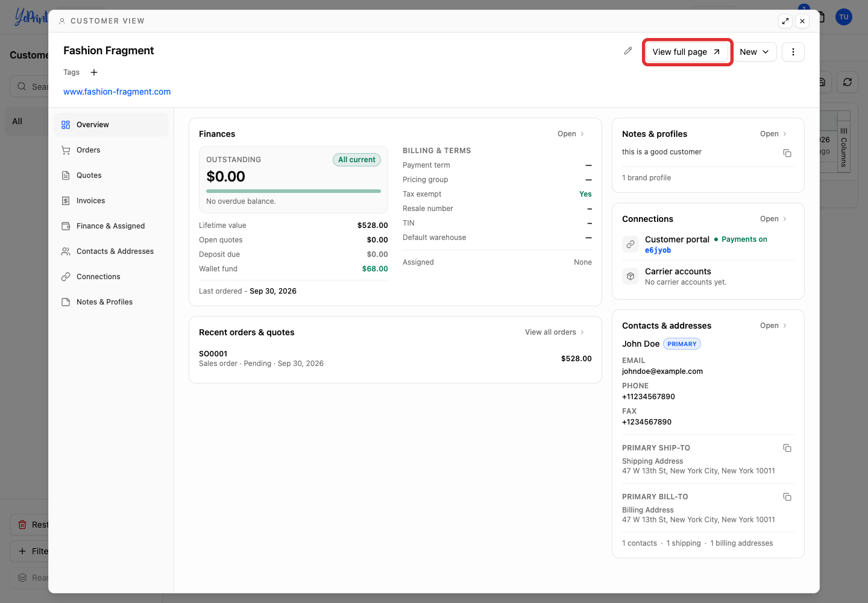The image size is (868, 603).
Task: Open the Finances section
Action: [x=570, y=134]
